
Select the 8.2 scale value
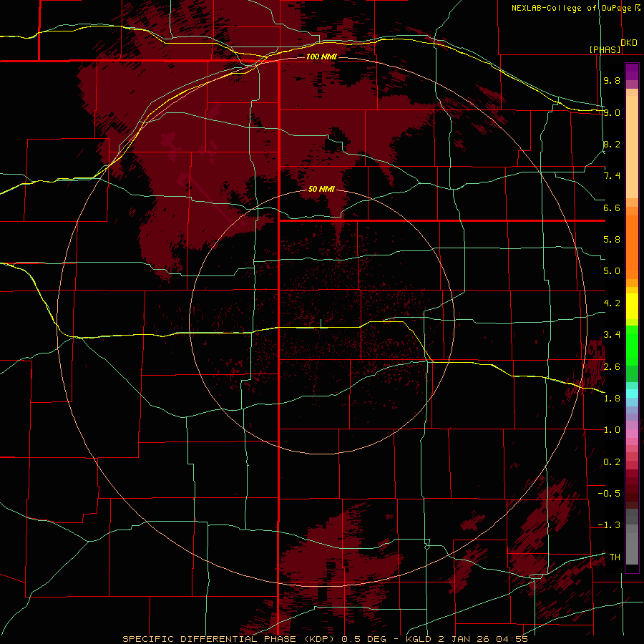pyautogui.click(x=612, y=144)
